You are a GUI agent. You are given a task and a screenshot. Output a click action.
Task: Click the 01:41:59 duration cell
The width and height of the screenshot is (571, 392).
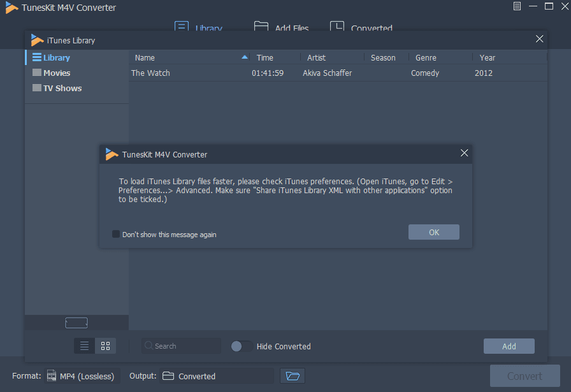coord(268,73)
